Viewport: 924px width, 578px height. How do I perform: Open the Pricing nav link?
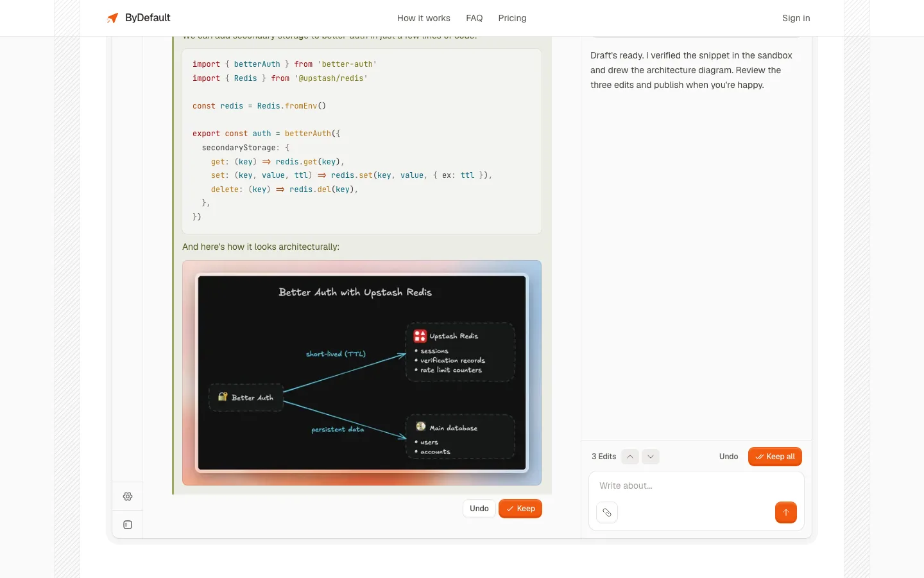coord(512,18)
